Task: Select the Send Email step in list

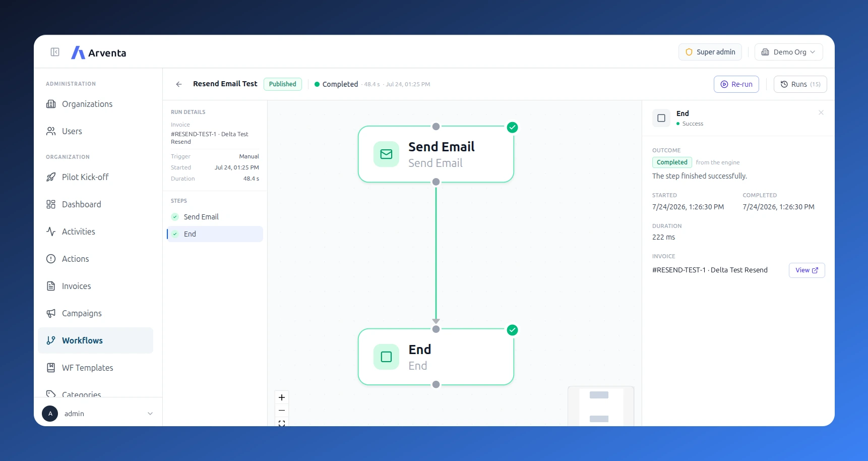Action: coord(215,217)
